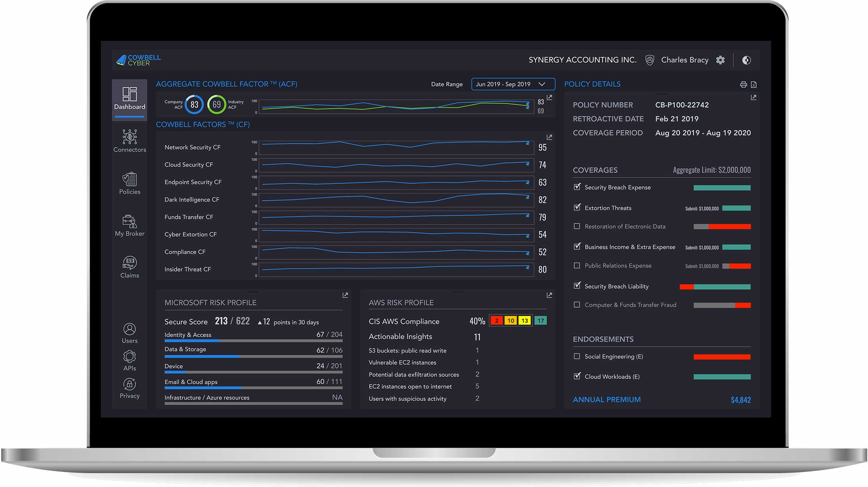The height and width of the screenshot is (487, 868).
Task: Expand Policy Details panel with pop-out icon
Action: [753, 98]
